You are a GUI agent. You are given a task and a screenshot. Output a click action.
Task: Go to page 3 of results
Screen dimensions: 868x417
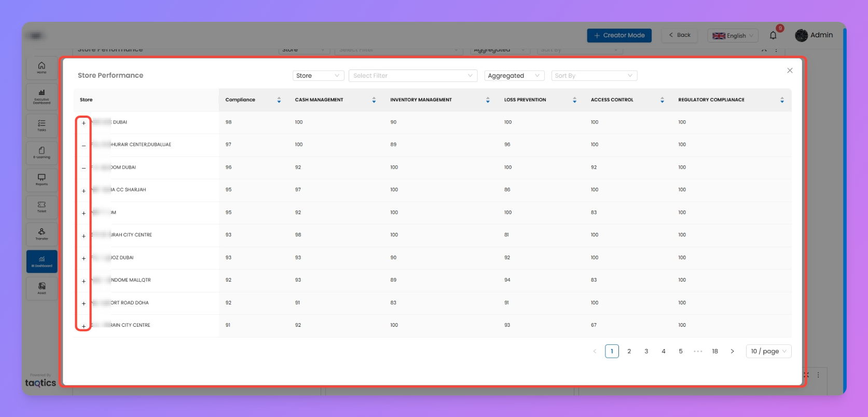(646, 352)
